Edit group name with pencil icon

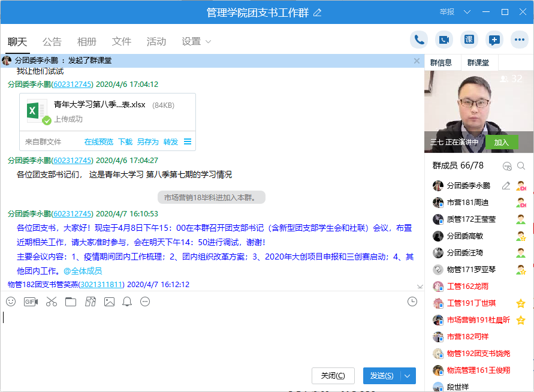point(318,13)
